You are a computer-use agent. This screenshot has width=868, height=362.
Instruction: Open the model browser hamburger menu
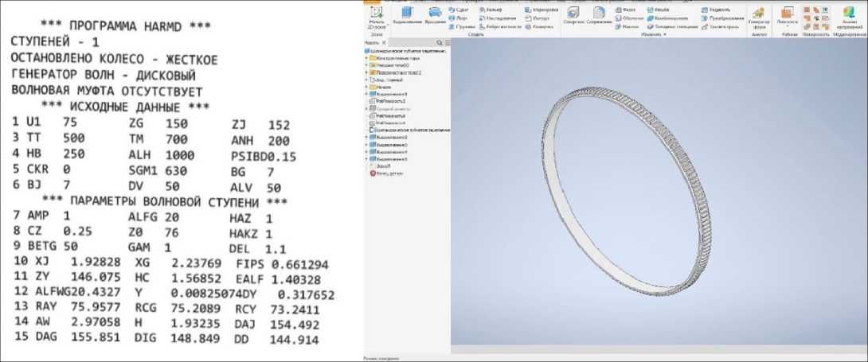coord(447,42)
